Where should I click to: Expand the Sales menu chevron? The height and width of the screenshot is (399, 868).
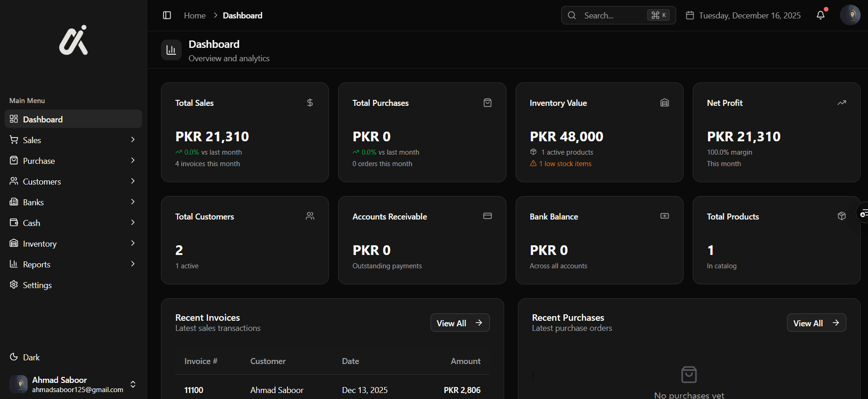click(133, 140)
